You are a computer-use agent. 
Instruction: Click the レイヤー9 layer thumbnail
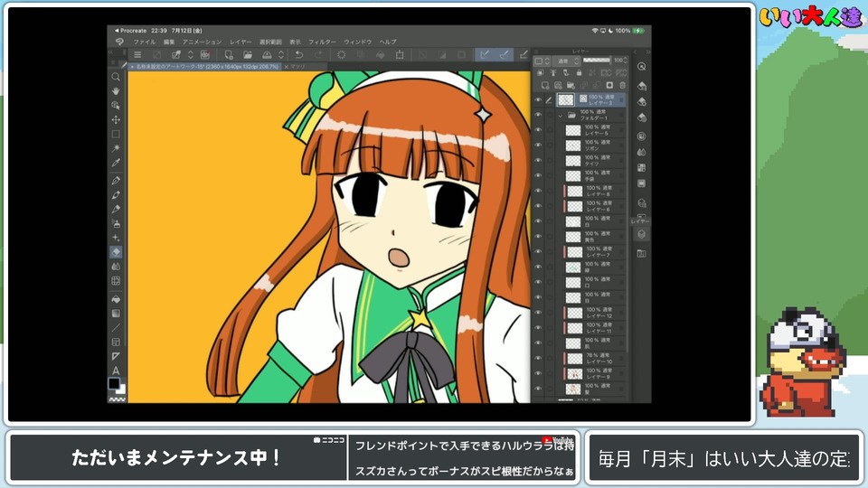[575, 373]
